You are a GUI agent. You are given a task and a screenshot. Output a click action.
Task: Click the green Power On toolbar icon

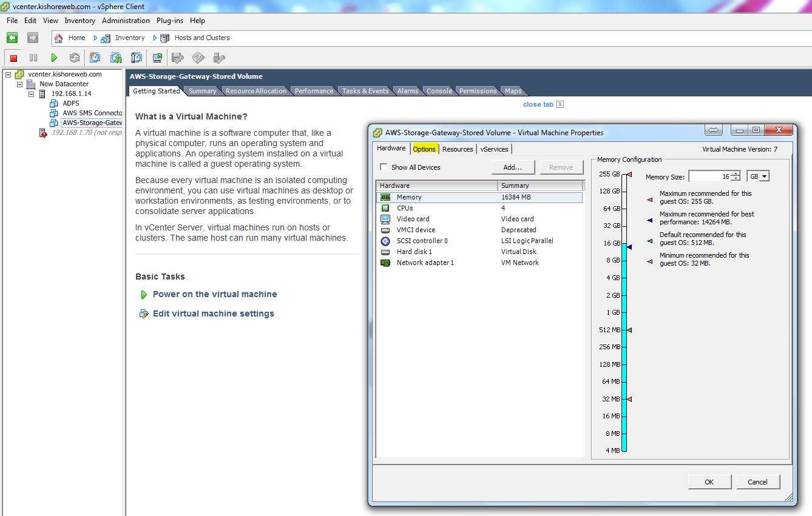click(54, 58)
